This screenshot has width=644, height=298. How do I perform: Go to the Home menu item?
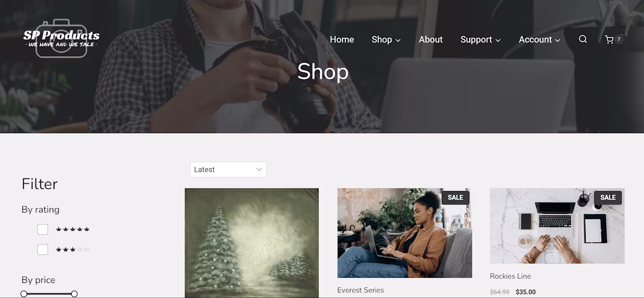[342, 40]
